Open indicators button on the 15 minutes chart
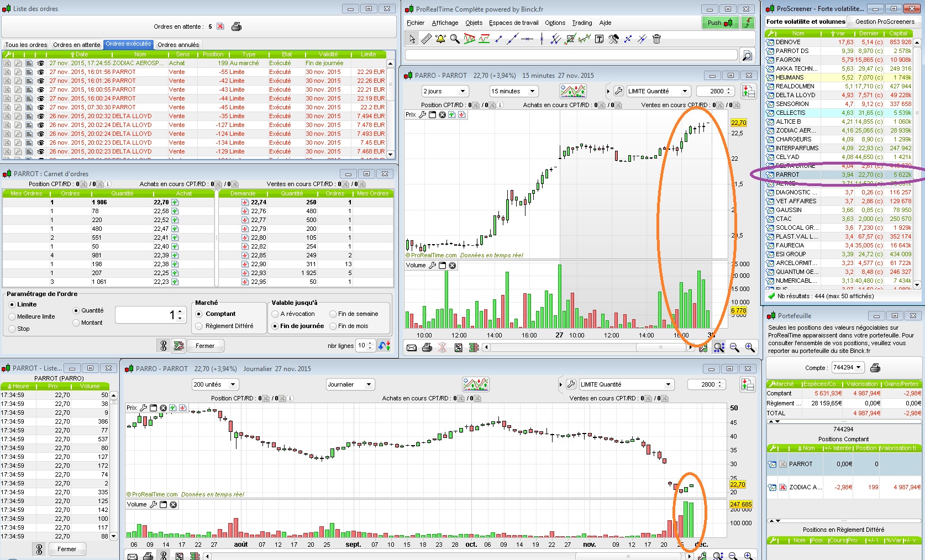925x560 pixels. (572, 91)
